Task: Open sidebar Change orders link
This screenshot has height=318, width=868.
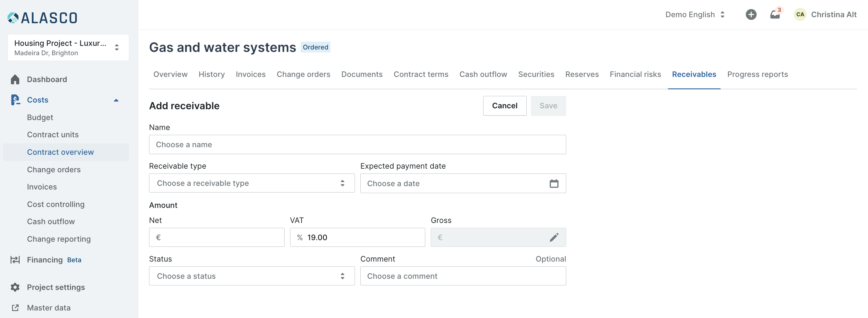Action: 54,170
